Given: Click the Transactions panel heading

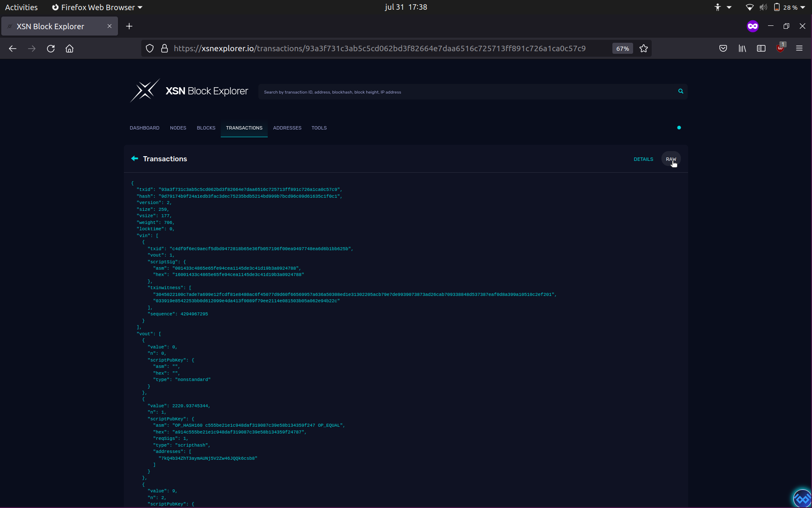Looking at the screenshot, I should [165, 159].
